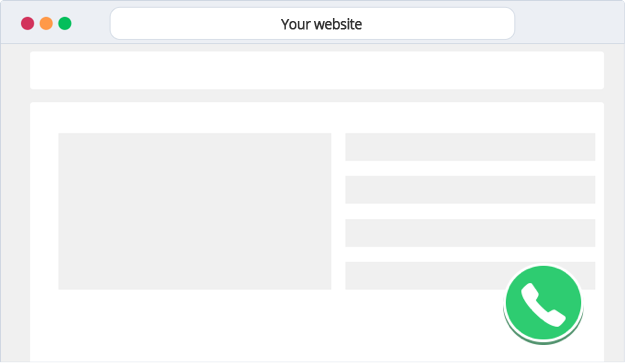Viewport: 625px width, 363px height.
Task: Select the large gray image placeholder
Action: (195, 211)
